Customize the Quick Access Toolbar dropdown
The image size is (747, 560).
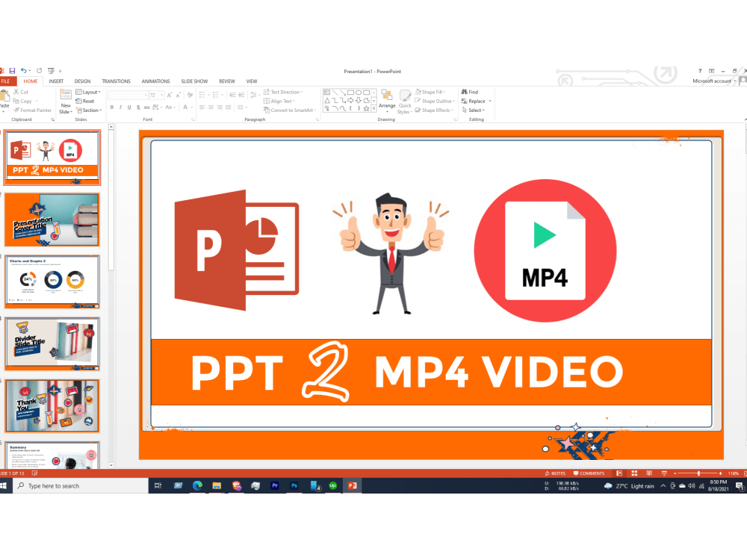point(60,71)
